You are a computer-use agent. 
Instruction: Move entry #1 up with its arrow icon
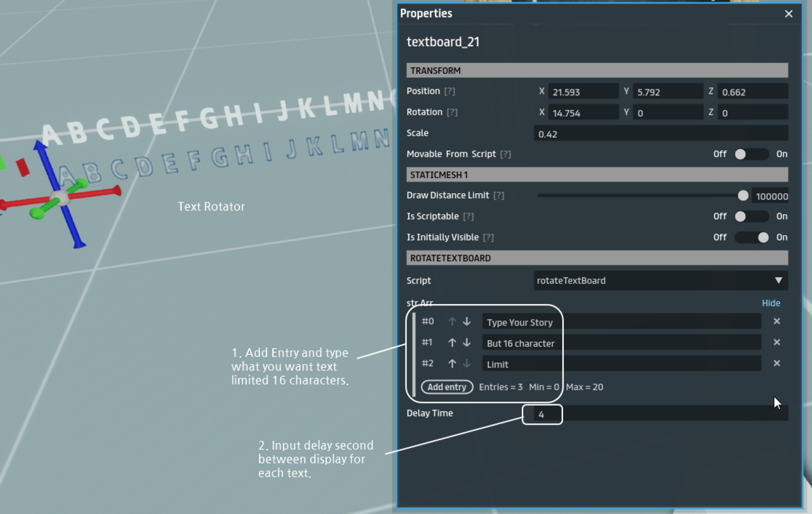[452, 342]
